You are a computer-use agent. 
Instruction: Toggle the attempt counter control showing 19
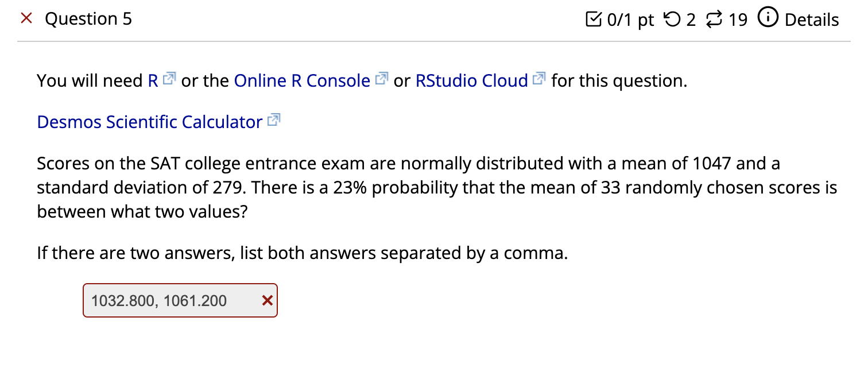click(x=714, y=19)
